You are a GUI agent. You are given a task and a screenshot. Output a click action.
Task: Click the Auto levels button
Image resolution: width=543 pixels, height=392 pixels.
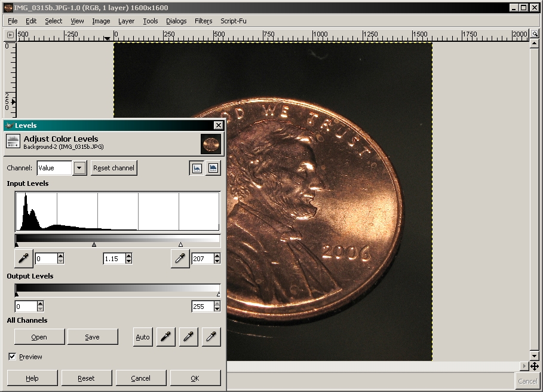[143, 337]
